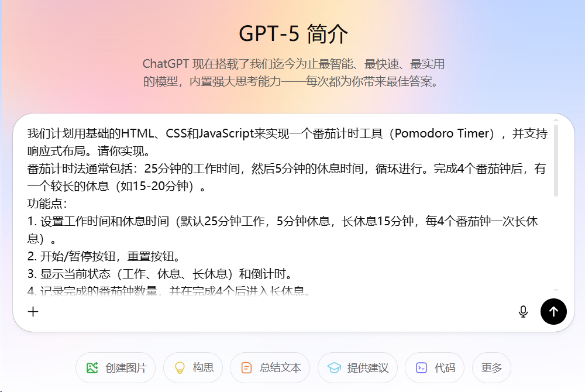Click the subtitle line starting 的模型，内置强大思考能力
This screenshot has width=585, height=392.
pos(292,81)
